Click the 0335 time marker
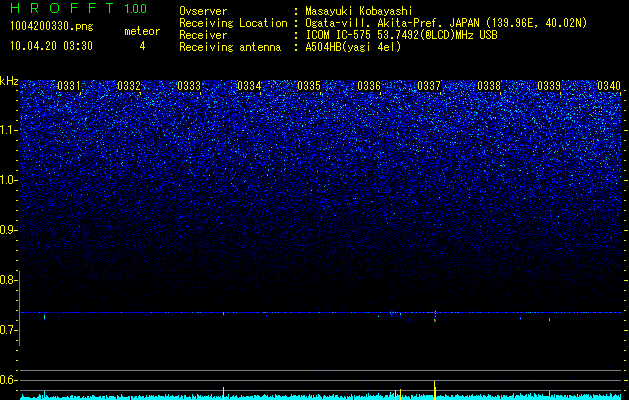 tap(309, 86)
